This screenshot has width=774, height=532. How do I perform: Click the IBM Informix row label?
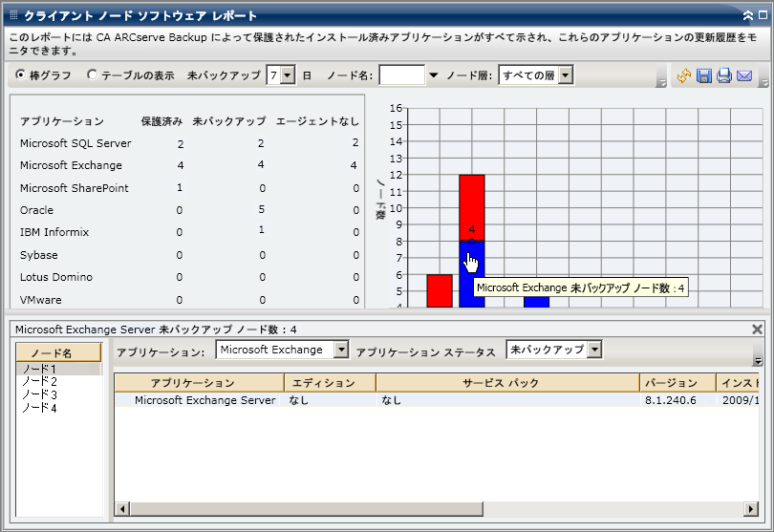[54, 232]
